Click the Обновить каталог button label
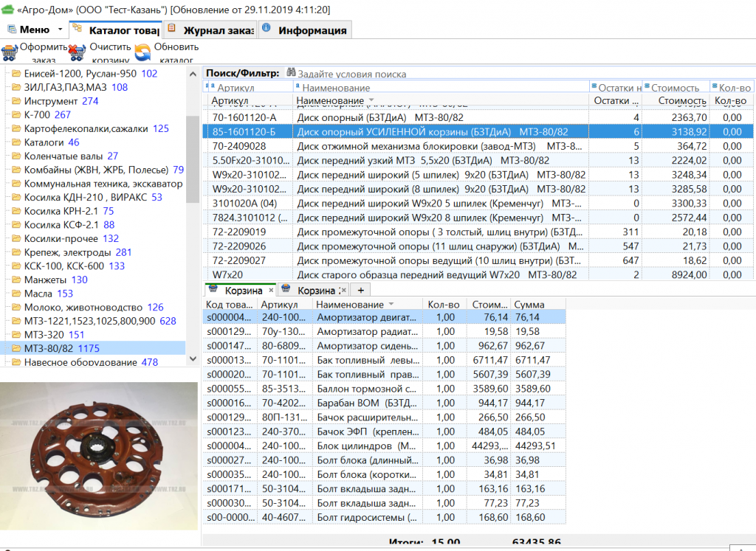 (x=176, y=53)
